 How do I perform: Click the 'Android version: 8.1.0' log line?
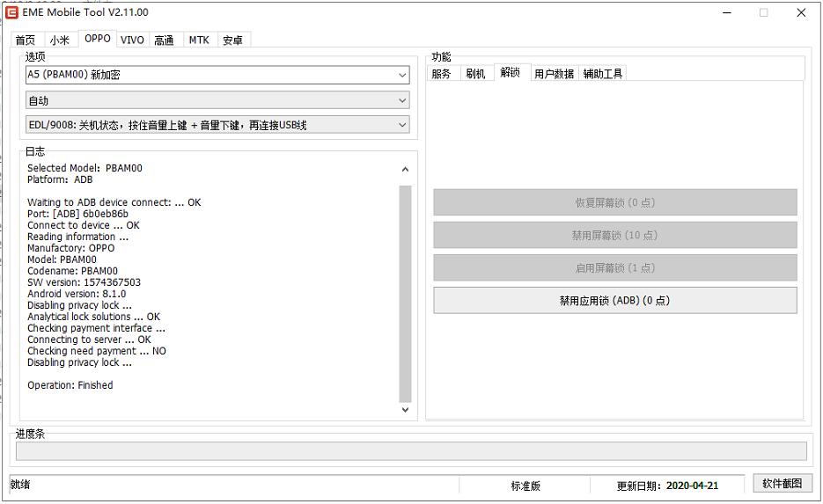pyautogui.click(x=77, y=294)
